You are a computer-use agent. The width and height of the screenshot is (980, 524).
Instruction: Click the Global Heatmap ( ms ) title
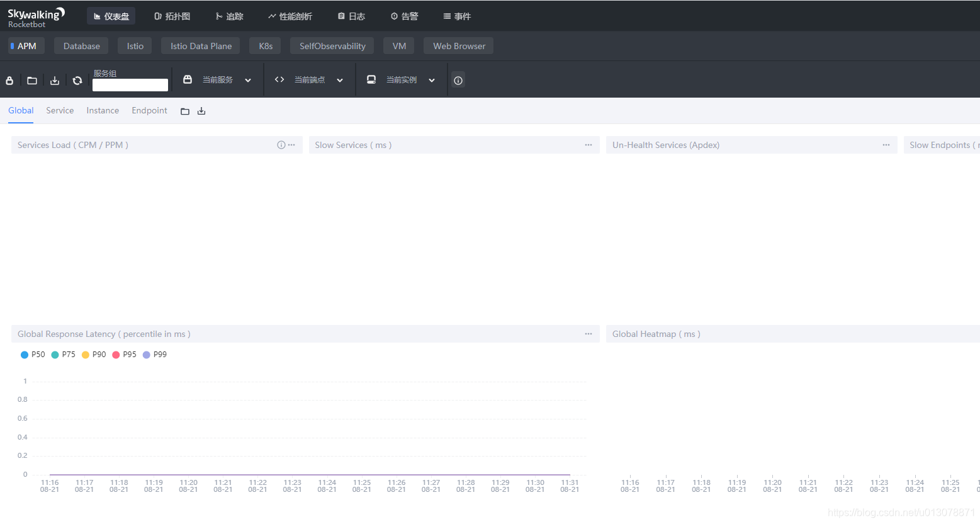(x=656, y=334)
